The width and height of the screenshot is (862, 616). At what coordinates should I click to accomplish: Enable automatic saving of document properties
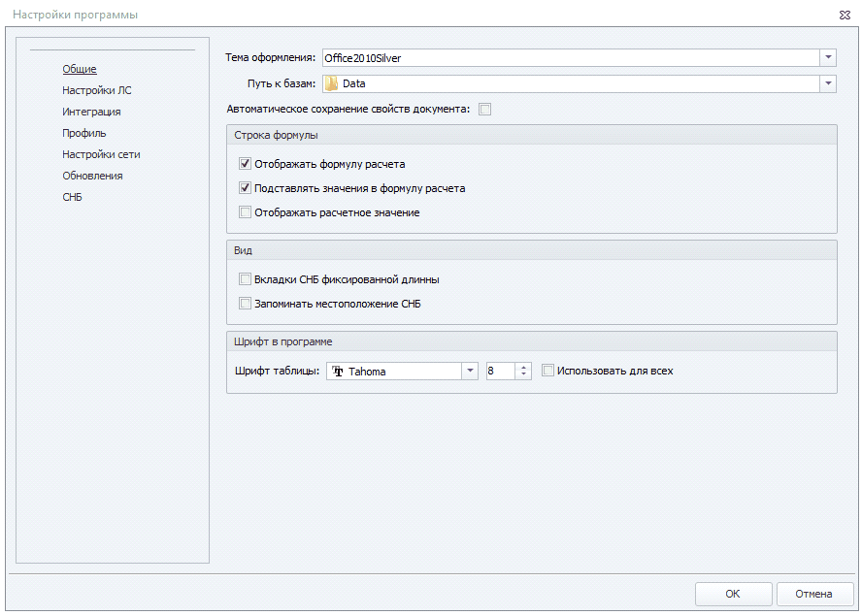point(485,109)
